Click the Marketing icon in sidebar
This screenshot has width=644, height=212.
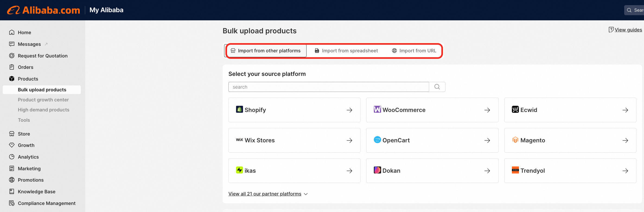(x=12, y=168)
